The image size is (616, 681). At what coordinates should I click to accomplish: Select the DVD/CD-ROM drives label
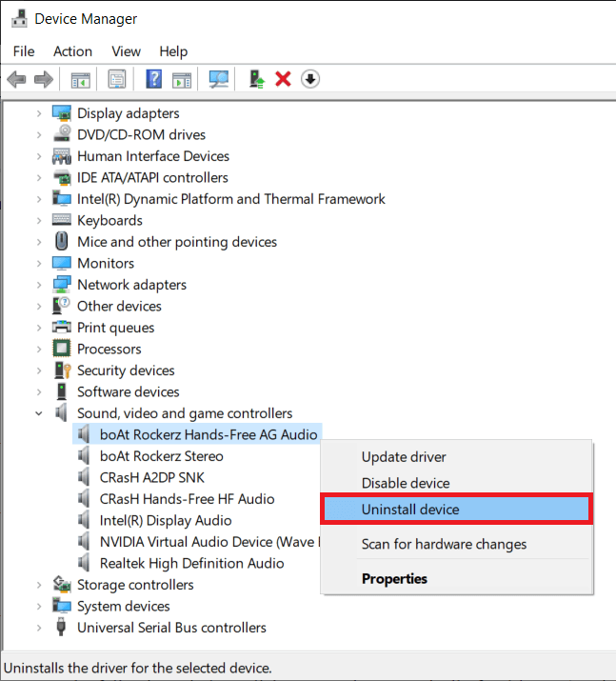(x=142, y=134)
